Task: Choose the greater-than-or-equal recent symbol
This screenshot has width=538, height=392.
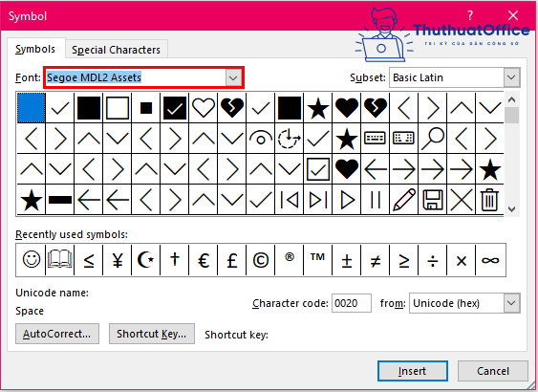Action: tap(404, 260)
